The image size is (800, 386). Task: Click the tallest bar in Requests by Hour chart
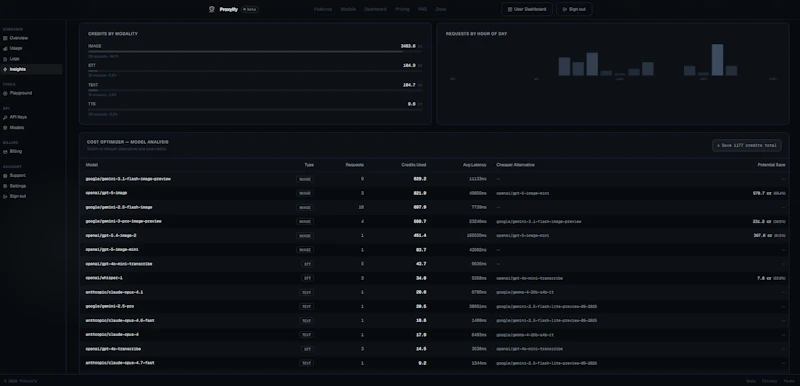717,60
